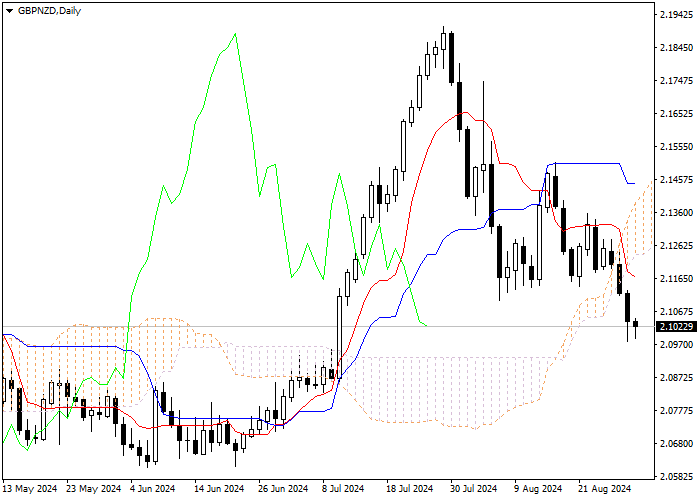Click the 2.16525 price axis label
This screenshot has width=700, height=500.
(676, 114)
